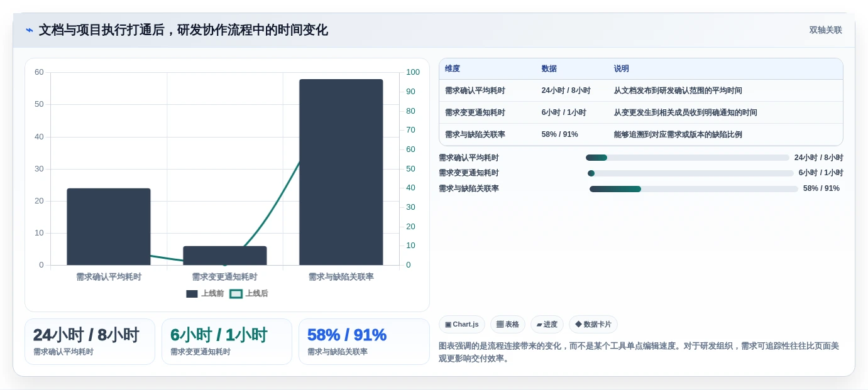Click the 进度 tag chip
This screenshot has height=390, width=868.
tap(547, 325)
